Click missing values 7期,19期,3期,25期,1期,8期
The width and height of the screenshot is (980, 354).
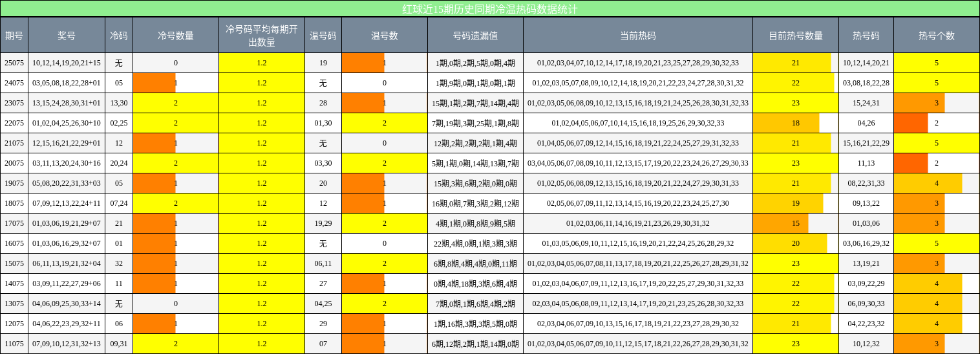click(475, 123)
